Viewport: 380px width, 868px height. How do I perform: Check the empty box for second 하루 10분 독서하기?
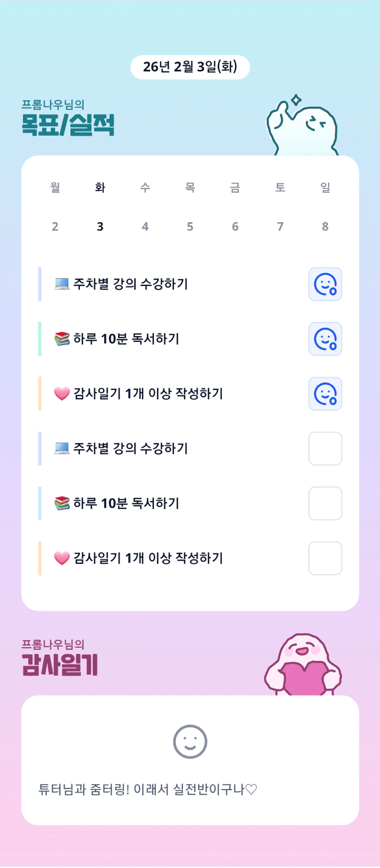pos(325,504)
